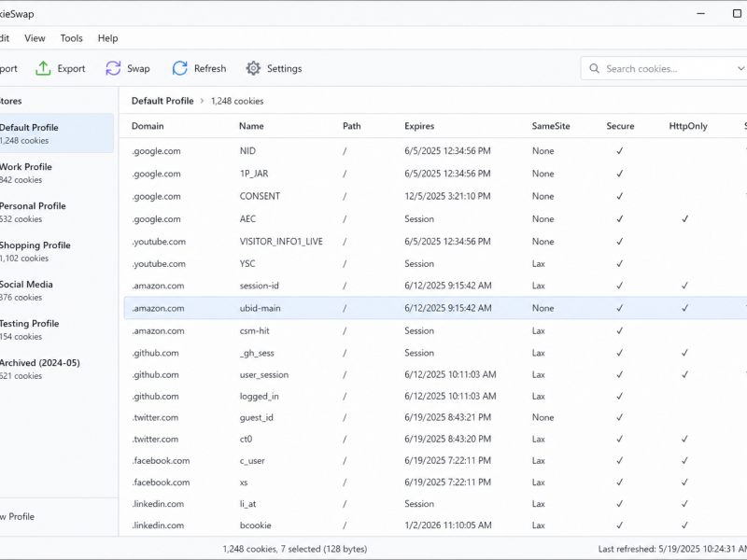This screenshot has height=560, width=747.
Task: Sort by the Secure column header
Action: [x=620, y=126]
